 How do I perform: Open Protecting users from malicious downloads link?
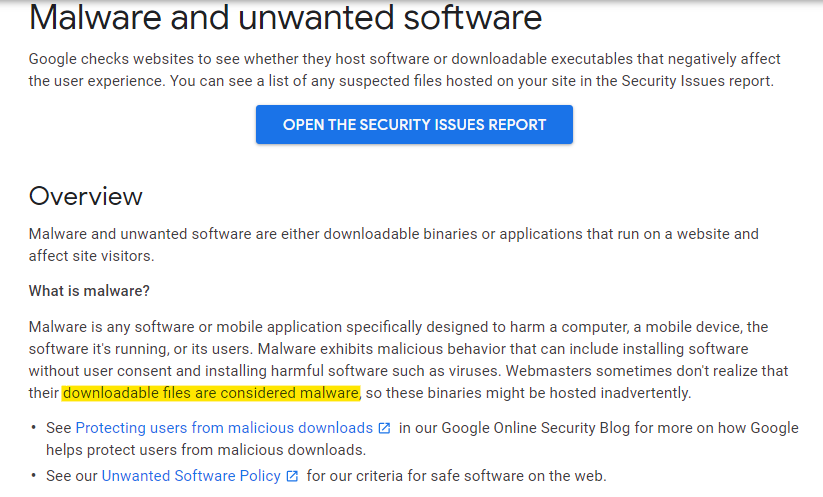[x=224, y=428]
